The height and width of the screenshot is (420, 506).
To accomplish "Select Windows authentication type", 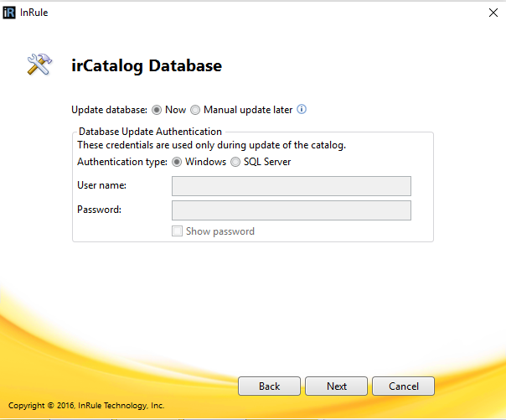I will pyautogui.click(x=177, y=162).
